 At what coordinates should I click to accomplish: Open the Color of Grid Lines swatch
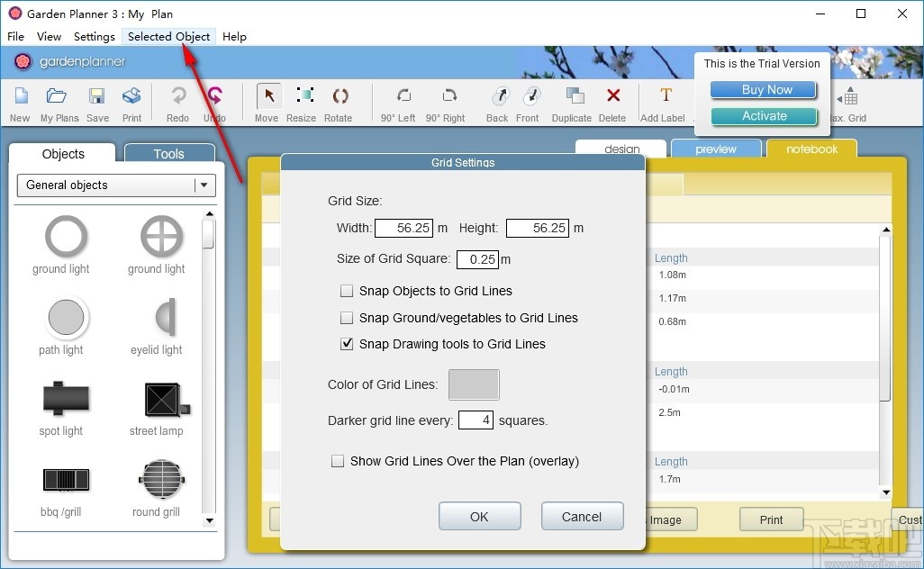[x=474, y=384]
